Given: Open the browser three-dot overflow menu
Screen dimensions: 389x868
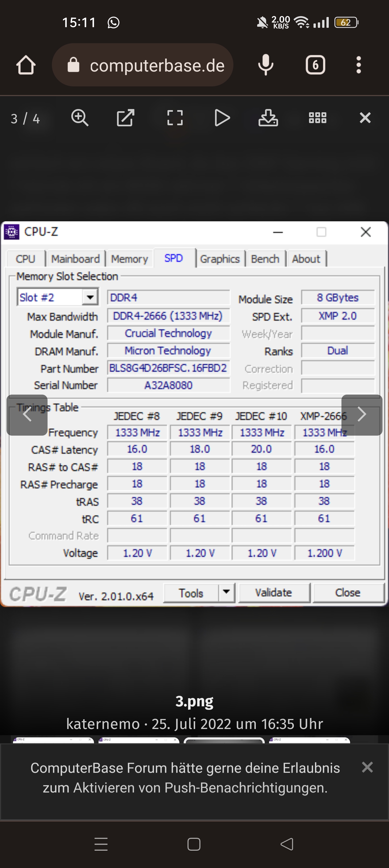Looking at the screenshot, I should tap(359, 65).
